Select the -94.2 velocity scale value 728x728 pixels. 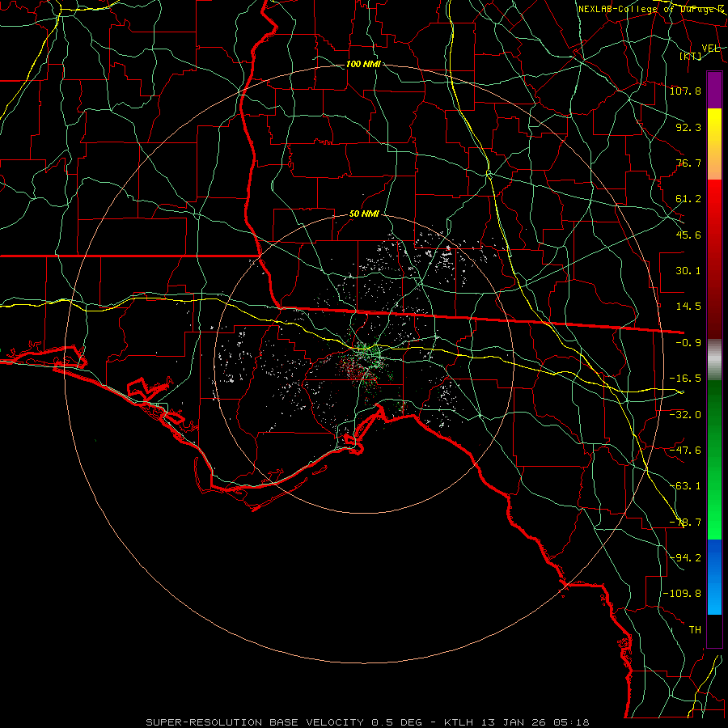[685, 557]
